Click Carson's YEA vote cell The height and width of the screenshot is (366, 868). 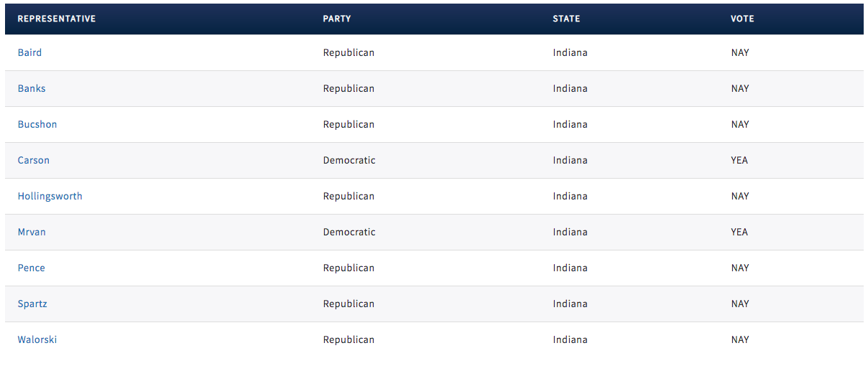coord(739,160)
